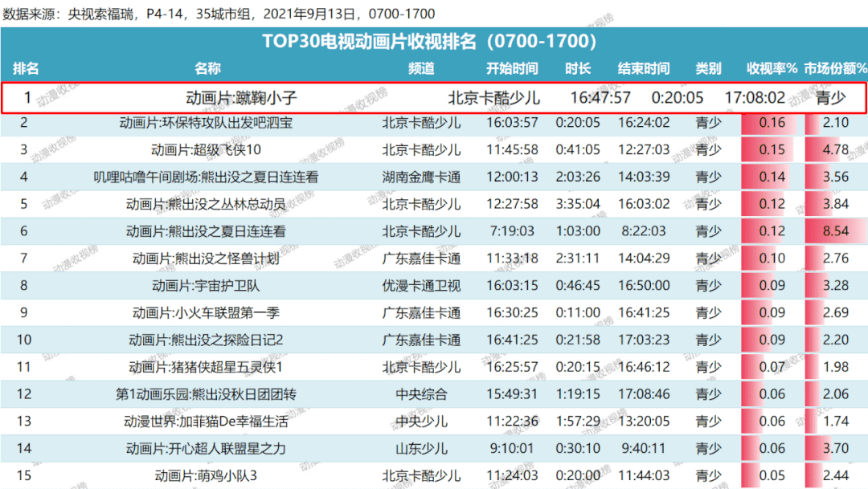Screen dimensions: 868x489
Task: Select 动画片:熊出没之丛林总动员 program name
Action: pyautogui.click(x=206, y=204)
